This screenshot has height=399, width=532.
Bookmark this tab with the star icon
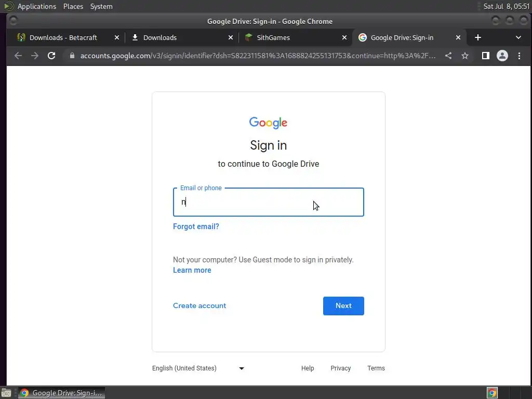465,56
